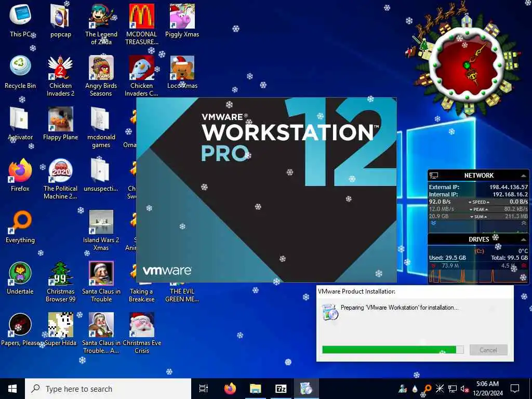The width and height of the screenshot is (532, 399).
Task: Click the Used: 29.5 GB text
Action: [447, 258]
